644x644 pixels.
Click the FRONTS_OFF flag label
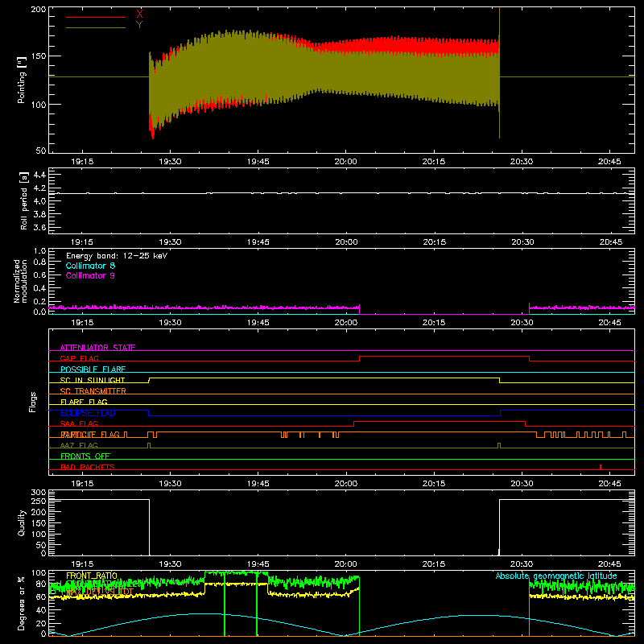coord(85,456)
